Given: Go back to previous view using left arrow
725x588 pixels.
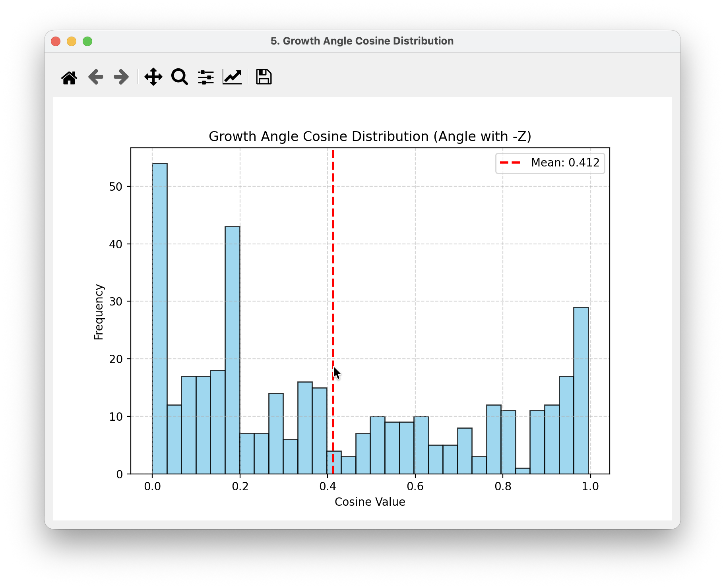Looking at the screenshot, I should coord(95,77).
